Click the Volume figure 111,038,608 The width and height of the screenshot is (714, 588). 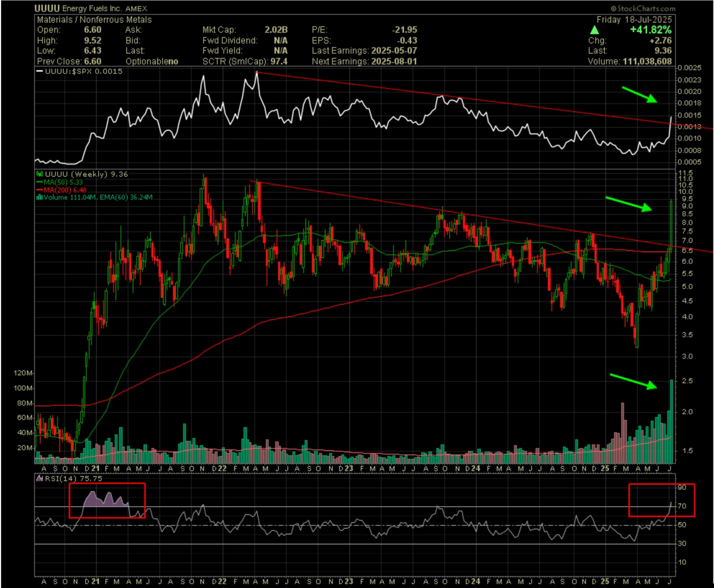point(647,62)
